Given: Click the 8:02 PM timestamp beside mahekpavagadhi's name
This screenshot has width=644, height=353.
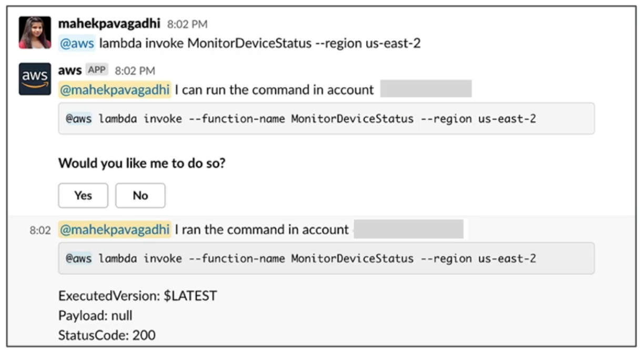Looking at the screenshot, I should point(187,24).
